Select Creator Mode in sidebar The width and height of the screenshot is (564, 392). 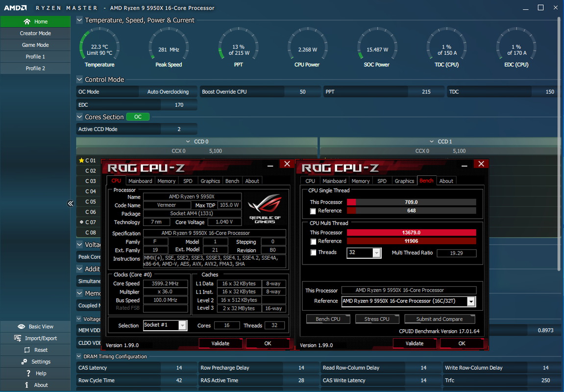[x=35, y=33]
